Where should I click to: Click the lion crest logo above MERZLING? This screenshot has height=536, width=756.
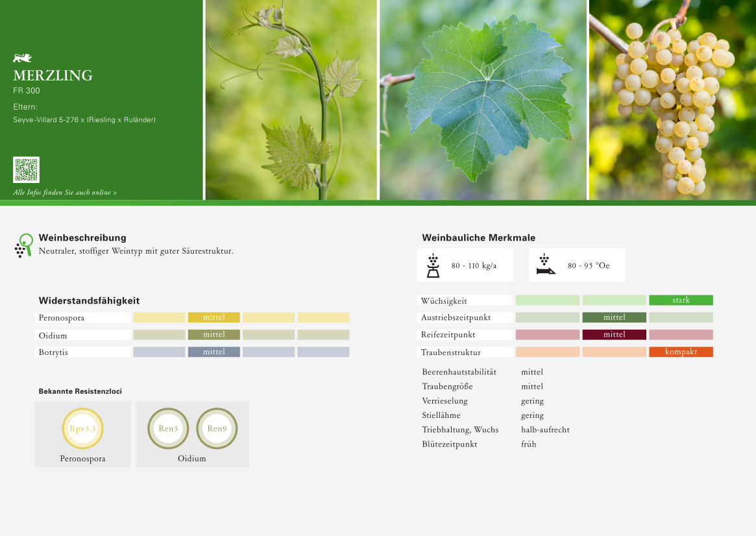[22, 58]
